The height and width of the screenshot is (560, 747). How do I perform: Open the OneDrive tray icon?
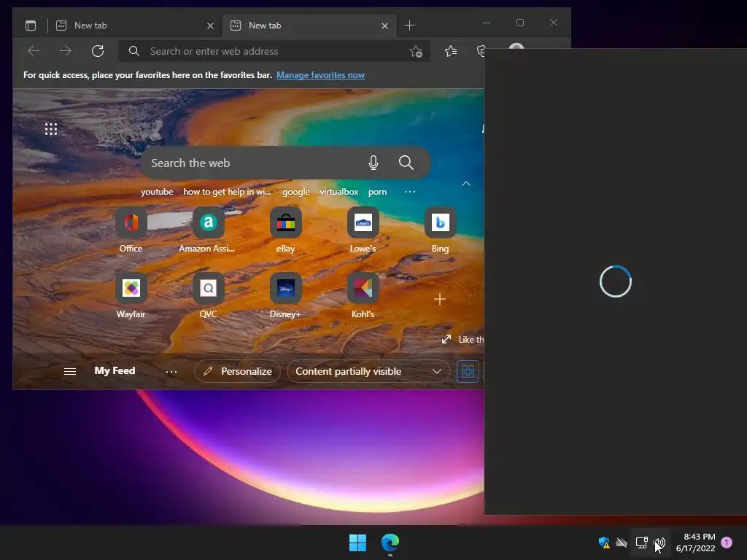tap(622, 542)
